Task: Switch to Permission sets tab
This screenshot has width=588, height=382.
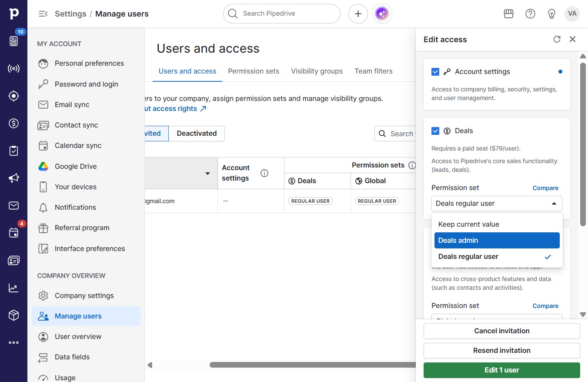Action: (x=254, y=71)
